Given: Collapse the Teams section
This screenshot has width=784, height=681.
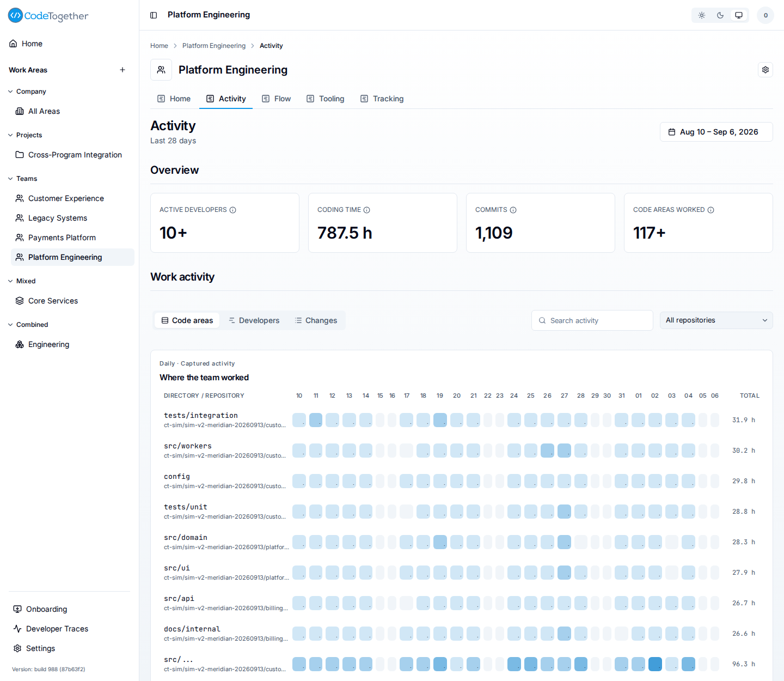Looking at the screenshot, I should pos(23,179).
